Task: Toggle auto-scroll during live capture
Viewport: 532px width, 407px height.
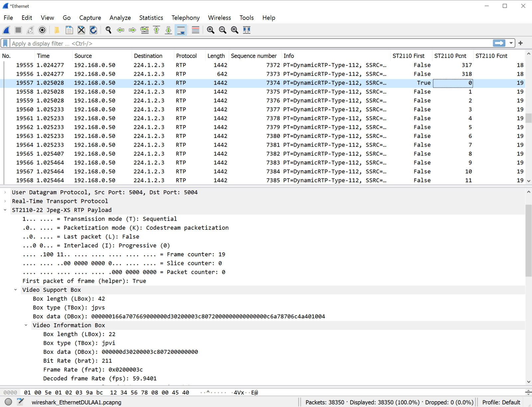Action: [181, 30]
